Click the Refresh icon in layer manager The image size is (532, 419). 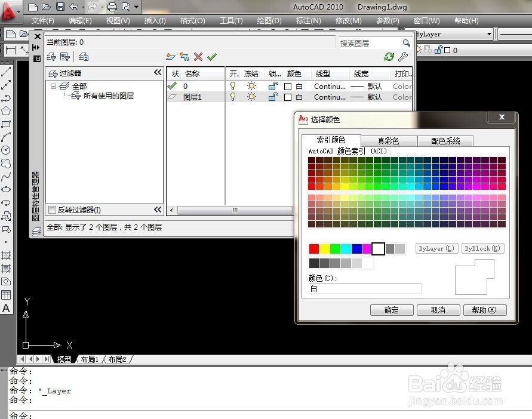pyautogui.click(x=389, y=57)
